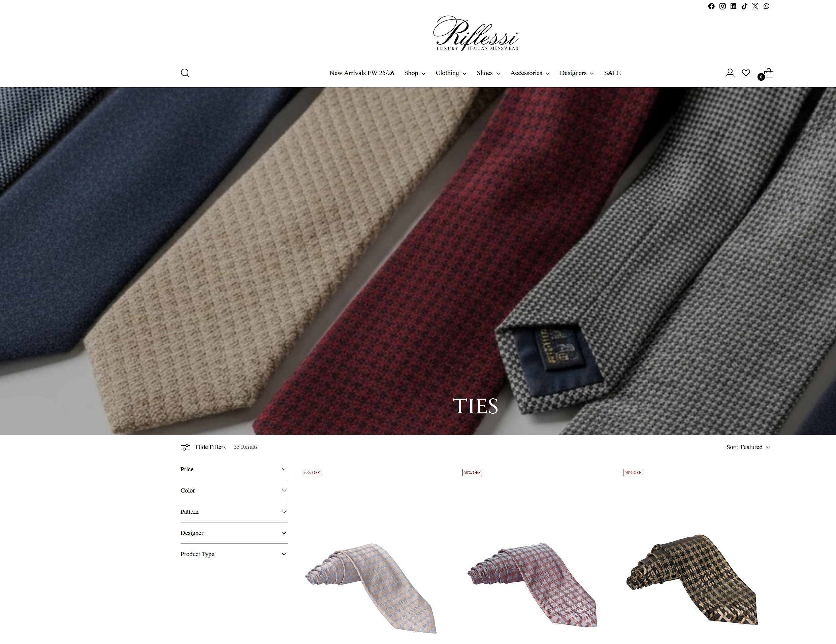Expand the Price filter
Image resolution: width=836 pixels, height=644 pixels.
pos(234,469)
